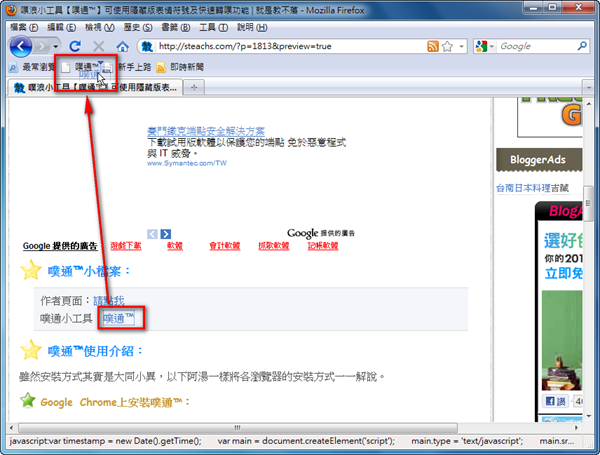The image size is (600, 455).
Task: Open the 工具 (T) menu
Action: (214, 27)
